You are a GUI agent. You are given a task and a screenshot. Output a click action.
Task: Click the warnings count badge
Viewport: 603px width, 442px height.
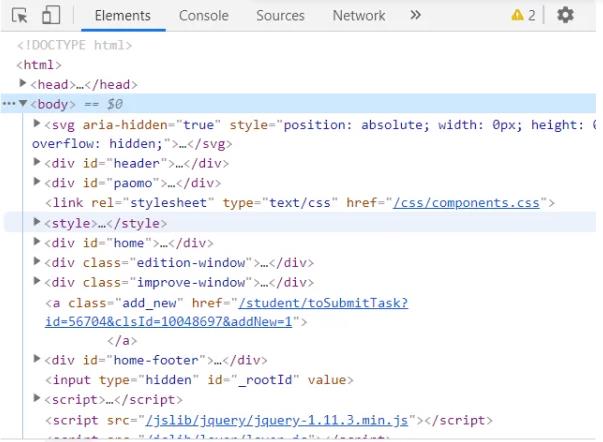coord(523,15)
